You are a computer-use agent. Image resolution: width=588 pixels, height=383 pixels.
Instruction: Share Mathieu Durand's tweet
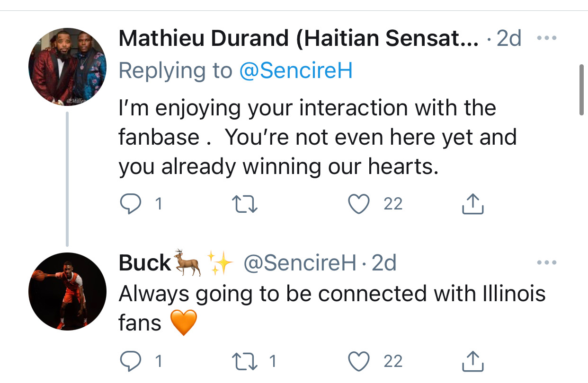pyautogui.click(x=472, y=204)
